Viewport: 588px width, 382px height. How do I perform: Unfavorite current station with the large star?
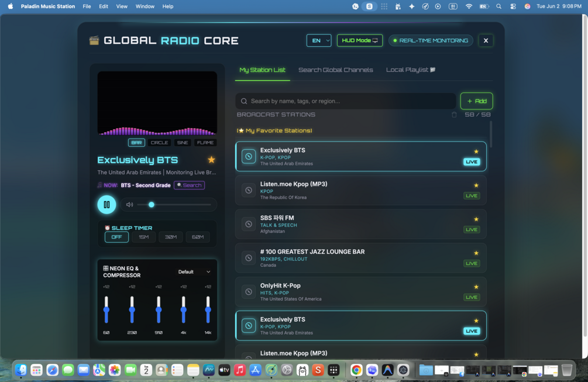point(211,160)
